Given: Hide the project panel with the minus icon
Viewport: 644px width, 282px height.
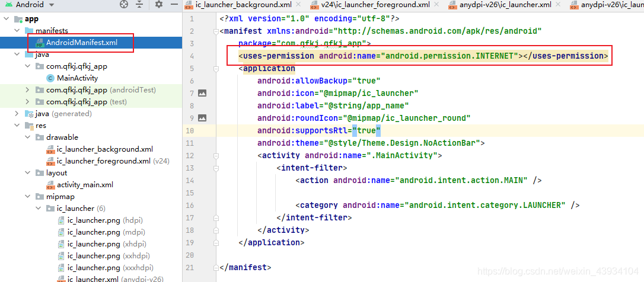Looking at the screenshot, I should (x=174, y=5).
